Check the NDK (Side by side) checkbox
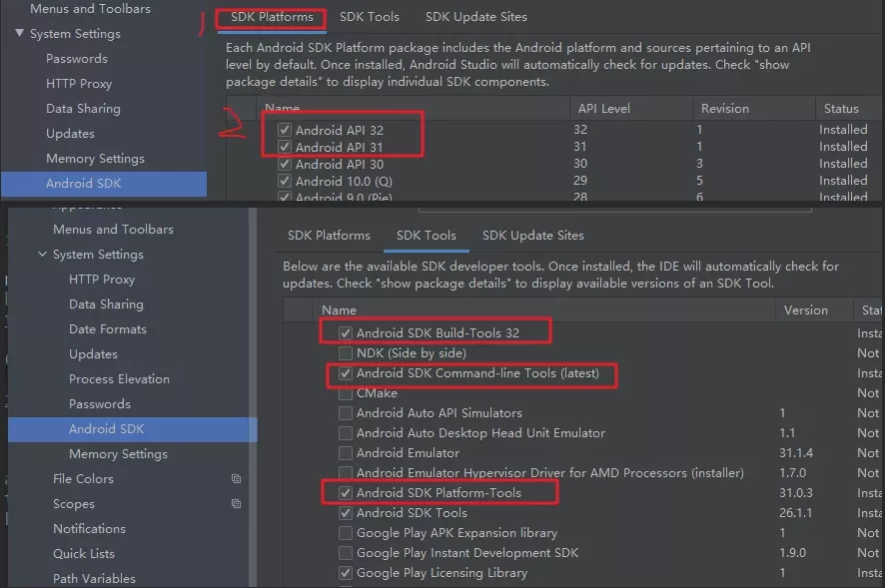885x588 pixels. [346, 353]
